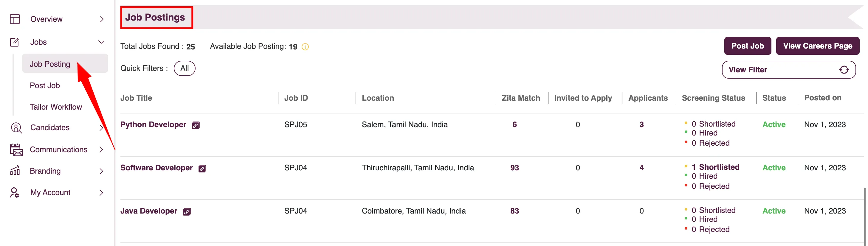Expand the Overview menu chevron
This screenshot has height=246, width=868.
(102, 19)
